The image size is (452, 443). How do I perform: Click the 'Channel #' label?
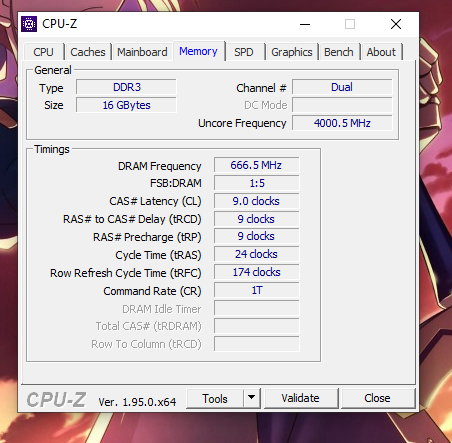(261, 88)
